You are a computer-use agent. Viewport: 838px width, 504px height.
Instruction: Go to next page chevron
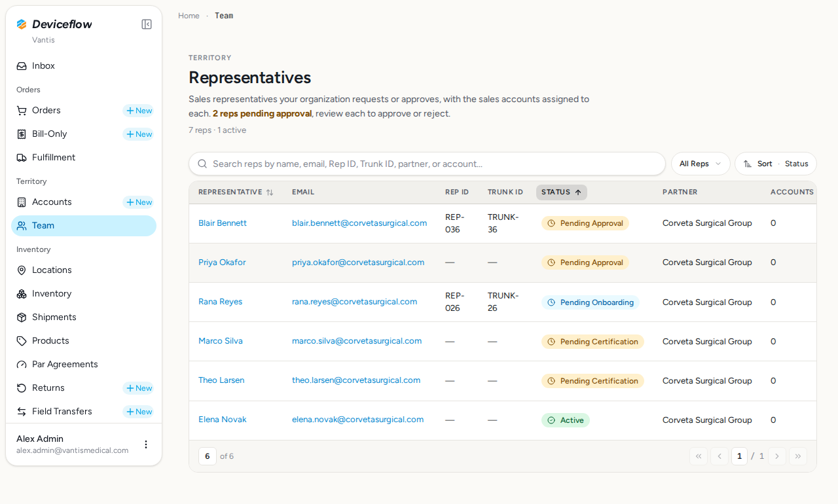tap(777, 456)
